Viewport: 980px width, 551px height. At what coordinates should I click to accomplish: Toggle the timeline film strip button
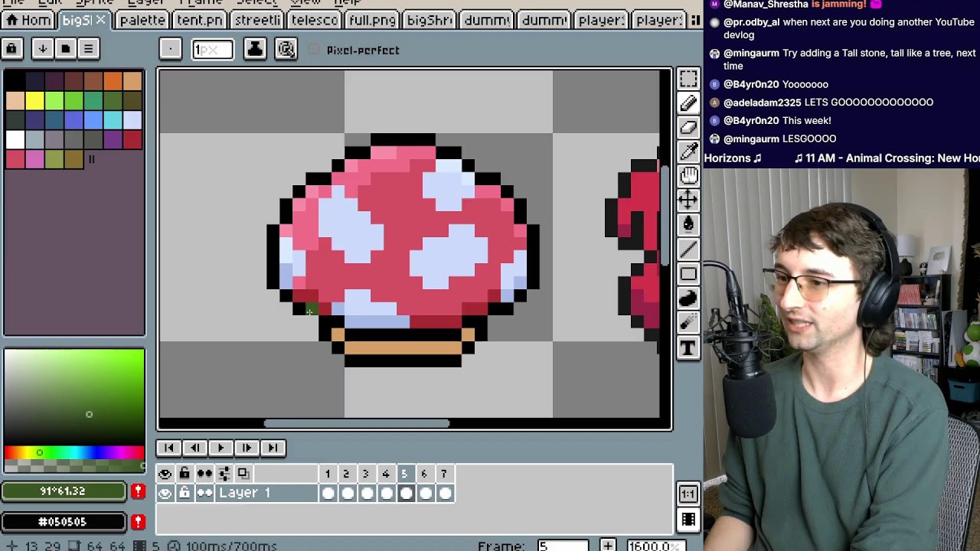tap(688, 520)
